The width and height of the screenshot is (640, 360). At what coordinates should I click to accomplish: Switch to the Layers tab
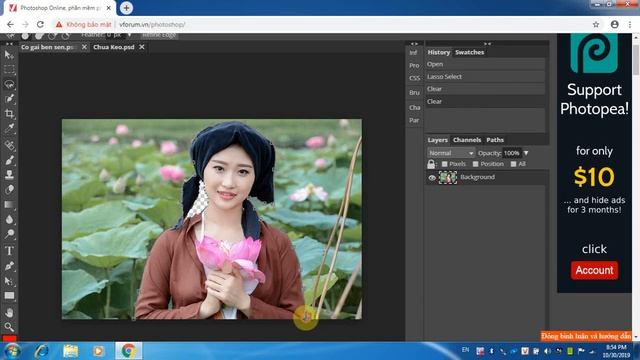pyautogui.click(x=438, y=140)
